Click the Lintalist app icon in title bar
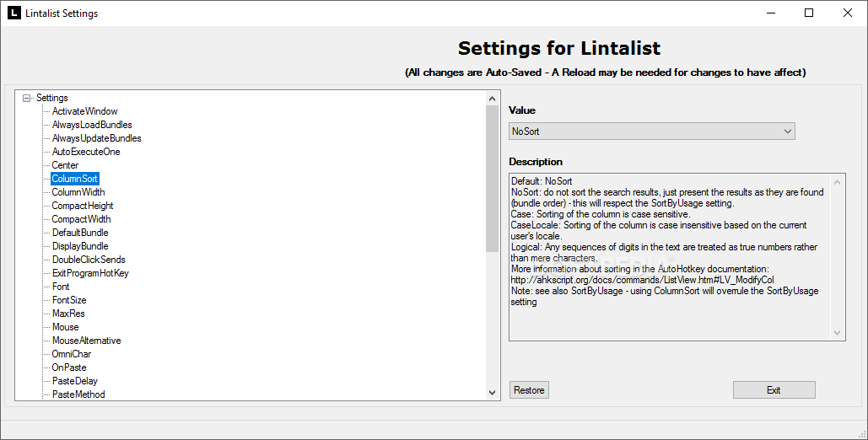Viewport: 868px width, 440px height. (13, 13)
